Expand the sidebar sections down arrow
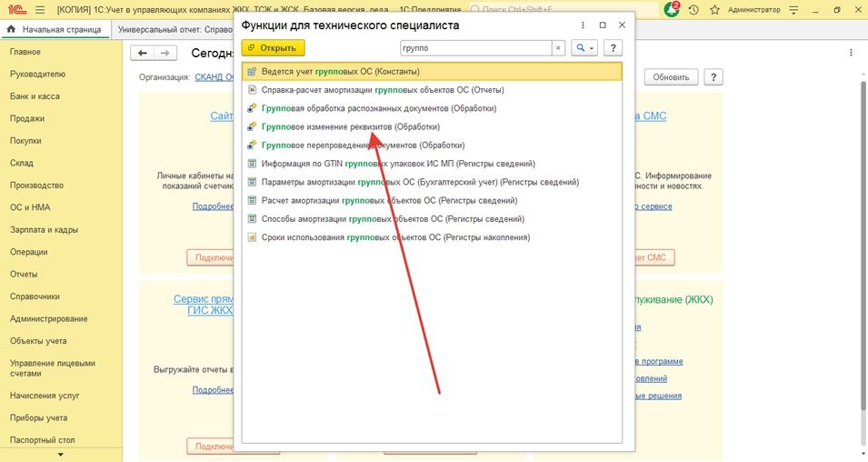The width and height of the screenshot is (868, 462). tap(60, 455)
